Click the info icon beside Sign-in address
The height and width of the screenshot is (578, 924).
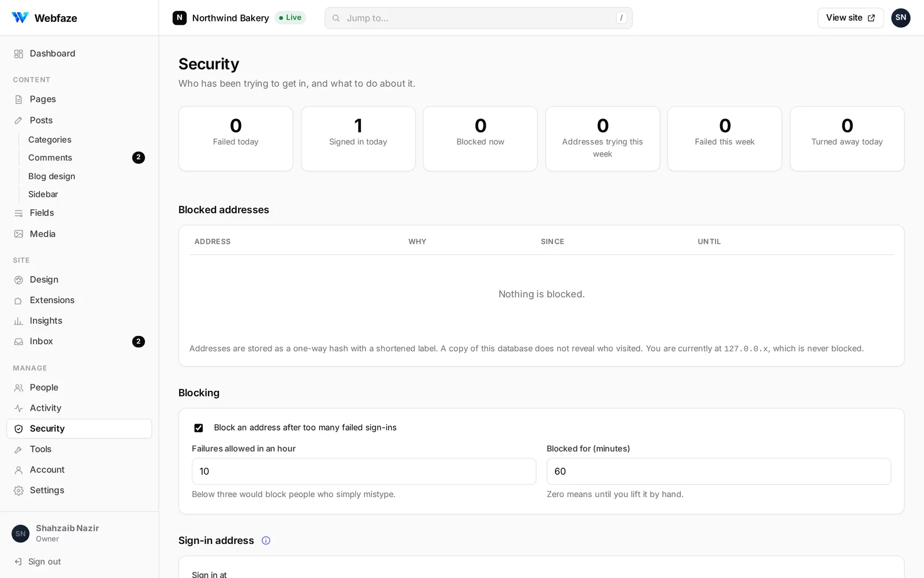[266, 540]
